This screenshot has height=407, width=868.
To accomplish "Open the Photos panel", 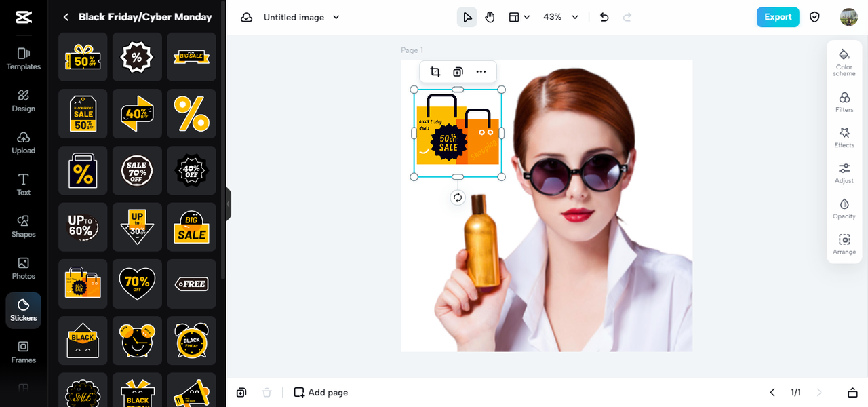I will pos(24,269).
